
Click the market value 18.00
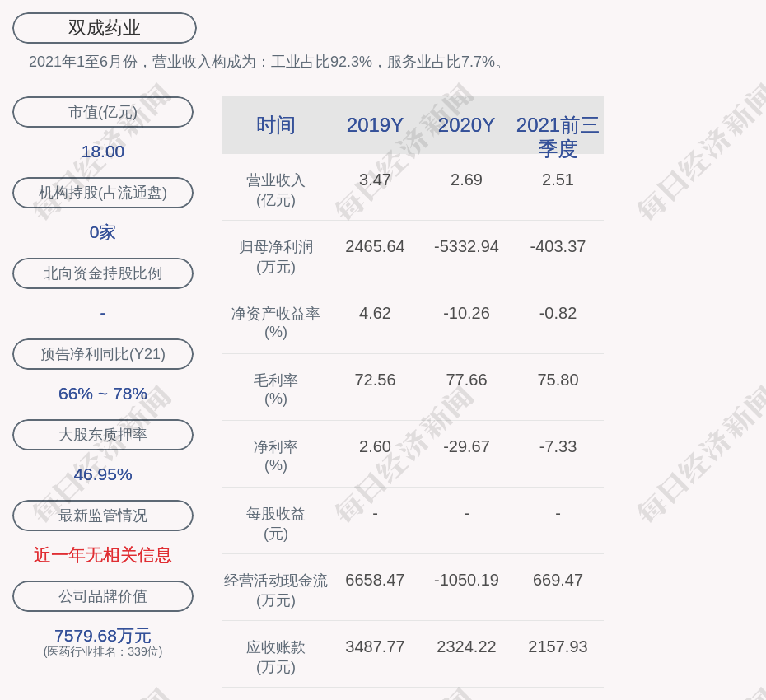click(103, 152)
